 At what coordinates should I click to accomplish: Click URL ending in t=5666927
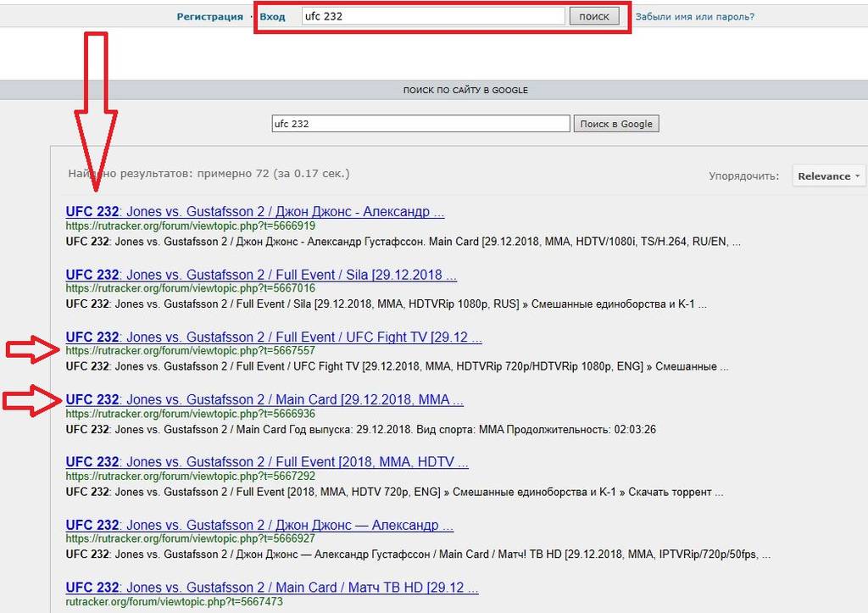[x=191, y=538]
